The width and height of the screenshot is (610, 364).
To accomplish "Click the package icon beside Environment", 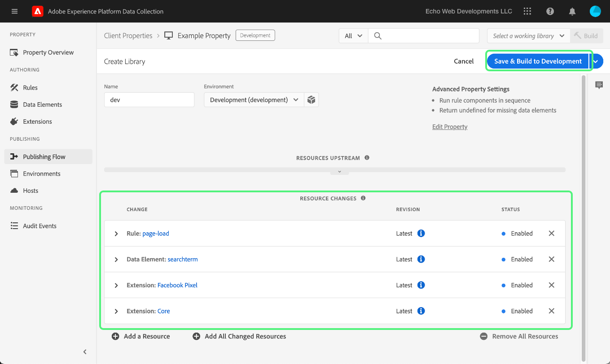I will (x=312, y=100).
